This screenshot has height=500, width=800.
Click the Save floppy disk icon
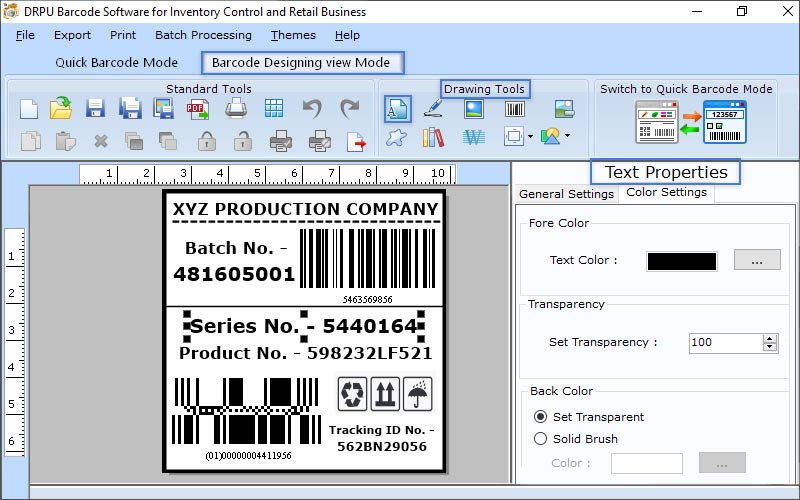[x=95, y=108]
